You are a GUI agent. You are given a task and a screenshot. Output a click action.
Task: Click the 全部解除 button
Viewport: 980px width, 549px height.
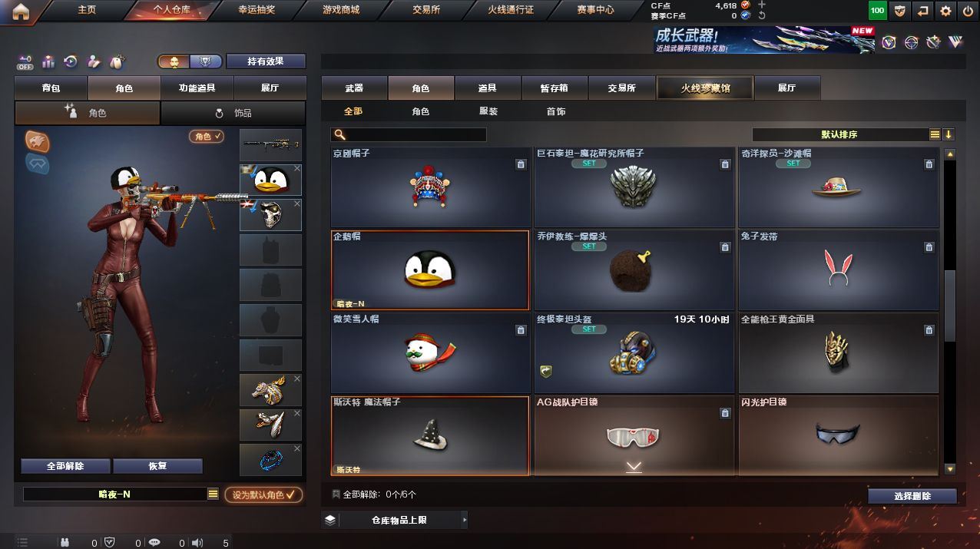tap(65, 466)
